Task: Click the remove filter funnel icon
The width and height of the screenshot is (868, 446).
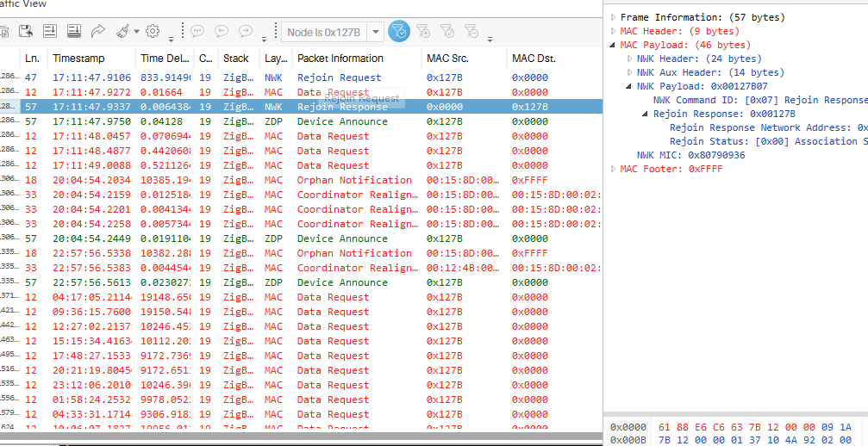Action: 471,32
